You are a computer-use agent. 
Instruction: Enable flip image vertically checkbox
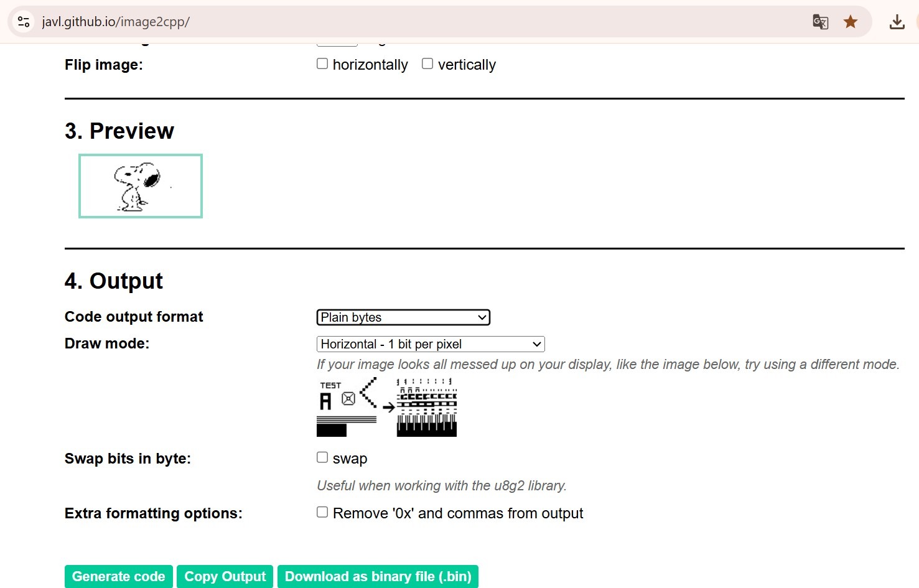point(427,63)
